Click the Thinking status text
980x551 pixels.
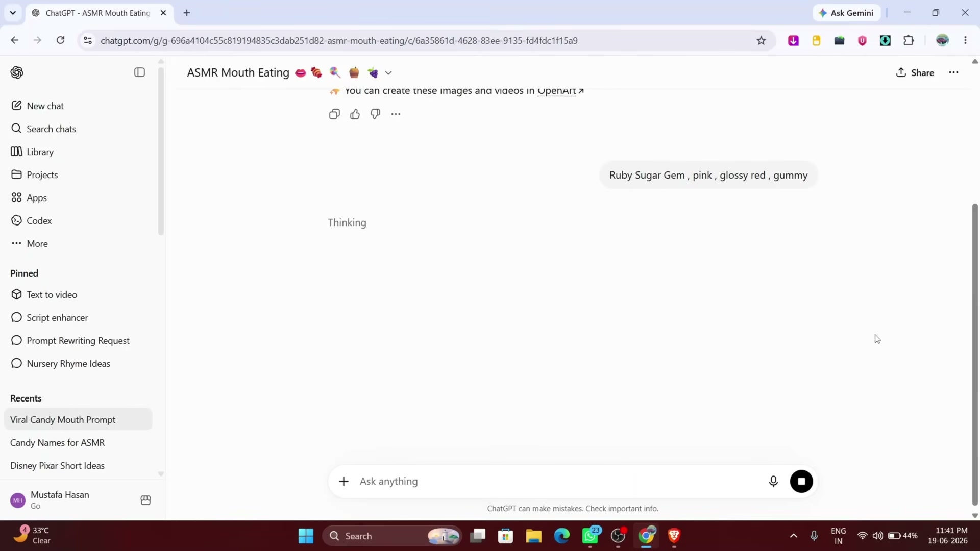pyautogui.click(x=347, y=222)
